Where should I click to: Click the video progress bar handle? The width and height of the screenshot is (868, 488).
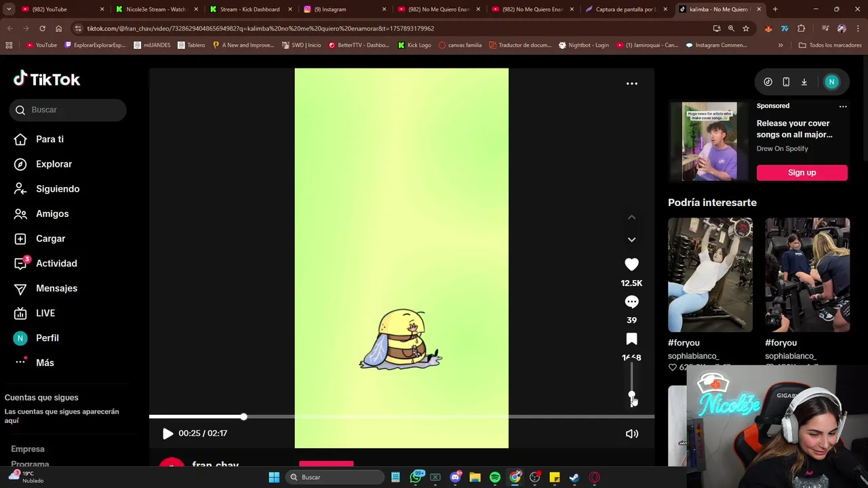[x=243, y=417]
